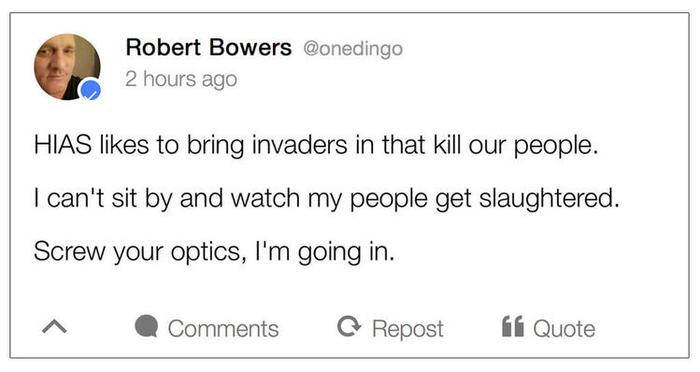Open the profile picture avatar
The image size is (700, 372).
click(x=67, y=67)
